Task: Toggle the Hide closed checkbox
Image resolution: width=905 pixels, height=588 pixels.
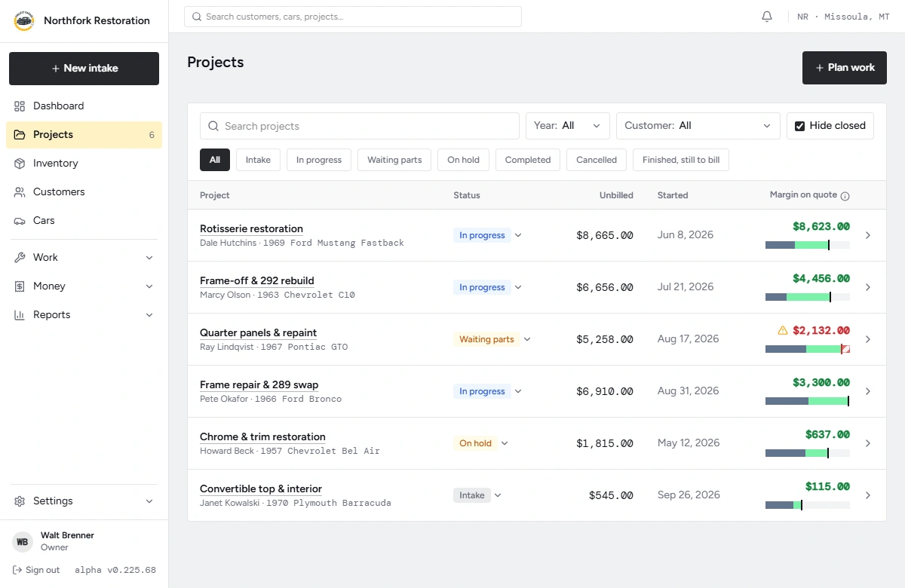Action: click(800, 126)
